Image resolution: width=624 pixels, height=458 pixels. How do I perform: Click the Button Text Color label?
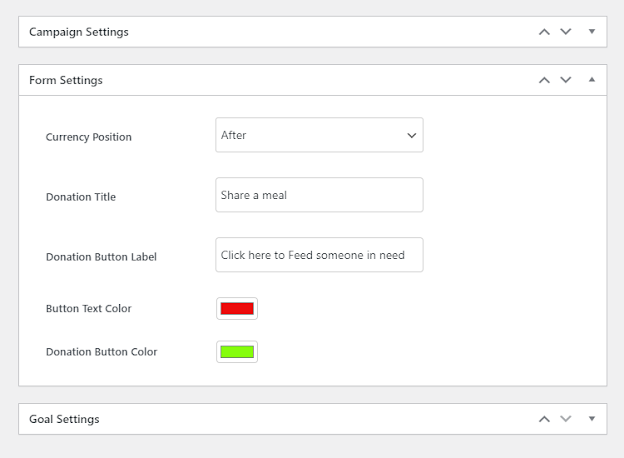89,309
